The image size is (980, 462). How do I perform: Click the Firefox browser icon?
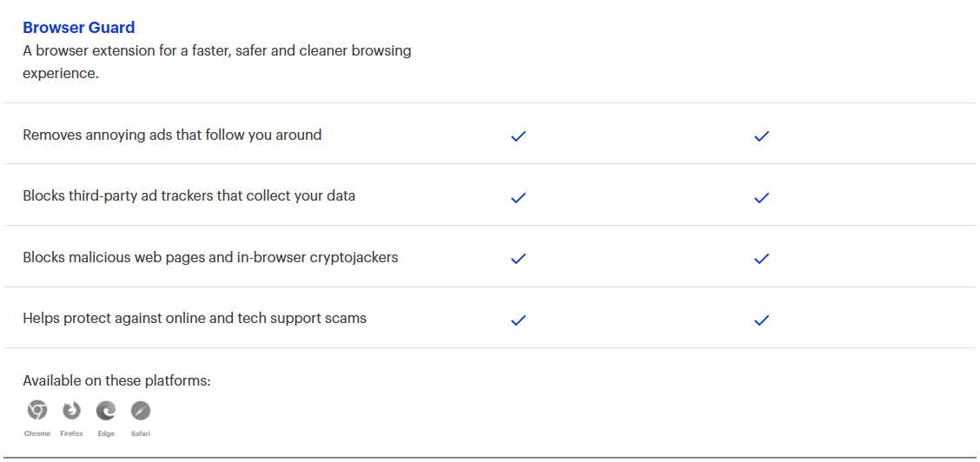71,411
